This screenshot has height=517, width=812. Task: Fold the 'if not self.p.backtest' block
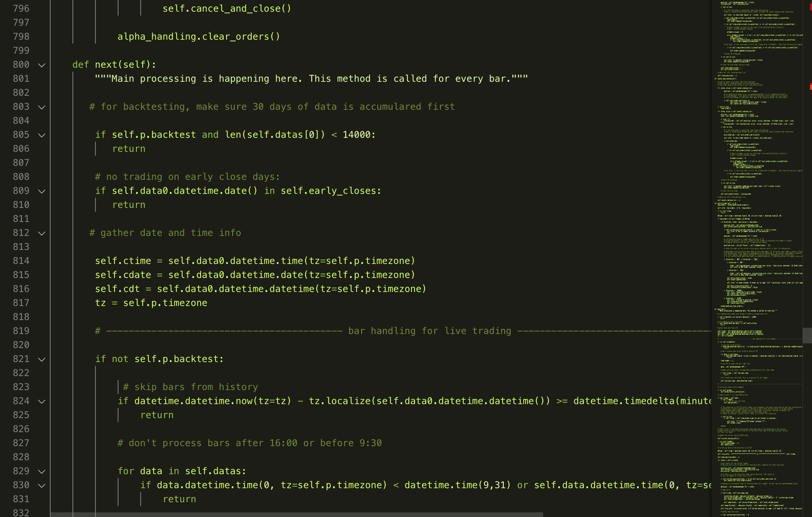pos(42,359)
